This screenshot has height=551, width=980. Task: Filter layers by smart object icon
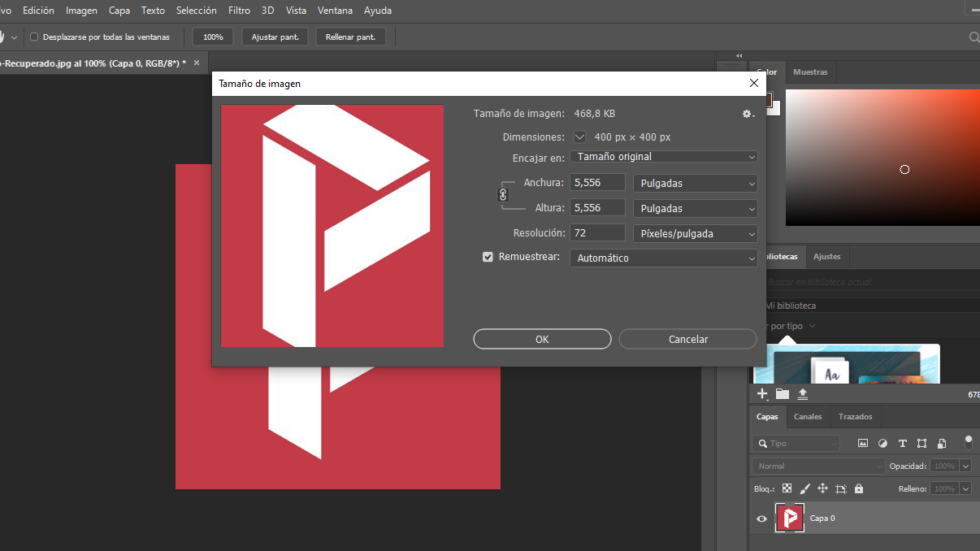[x=941, y=444]
